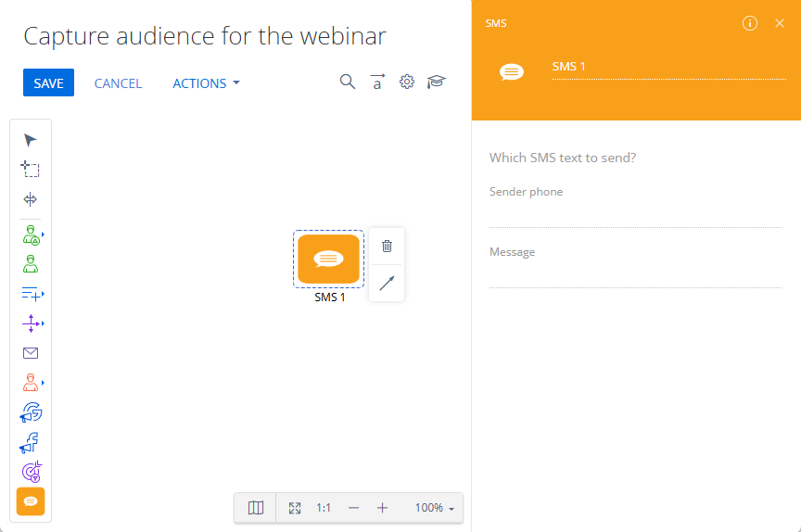Viewport: 801px width, 532px height.
Task: Click CANCEL to discard changes
Action: 118,83
